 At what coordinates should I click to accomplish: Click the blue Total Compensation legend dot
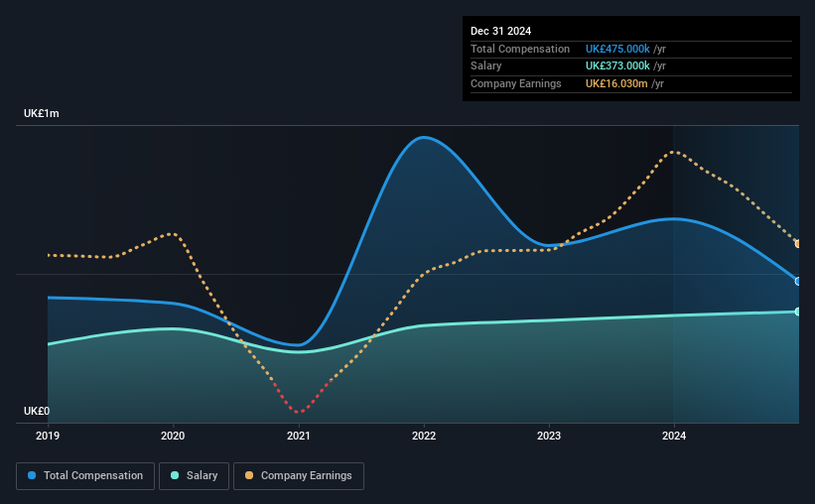coord(32,475)
